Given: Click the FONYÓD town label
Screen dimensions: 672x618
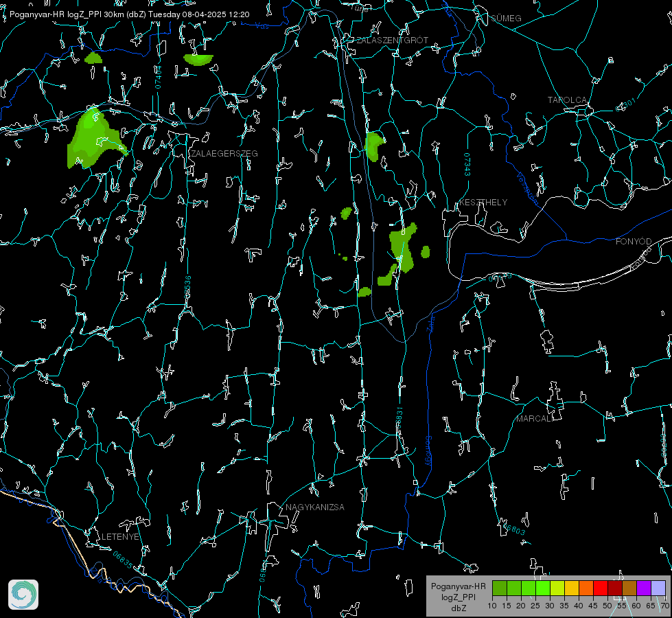Looking at the screenshot, I should [x=634, y=242].
